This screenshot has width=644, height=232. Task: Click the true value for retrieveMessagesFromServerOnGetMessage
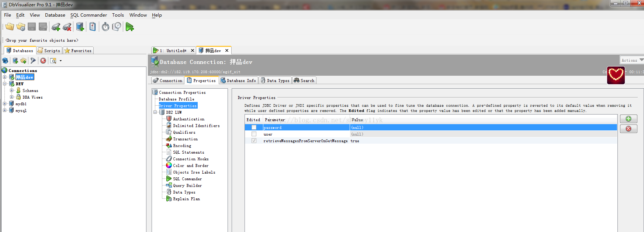(x=355, y=141)
